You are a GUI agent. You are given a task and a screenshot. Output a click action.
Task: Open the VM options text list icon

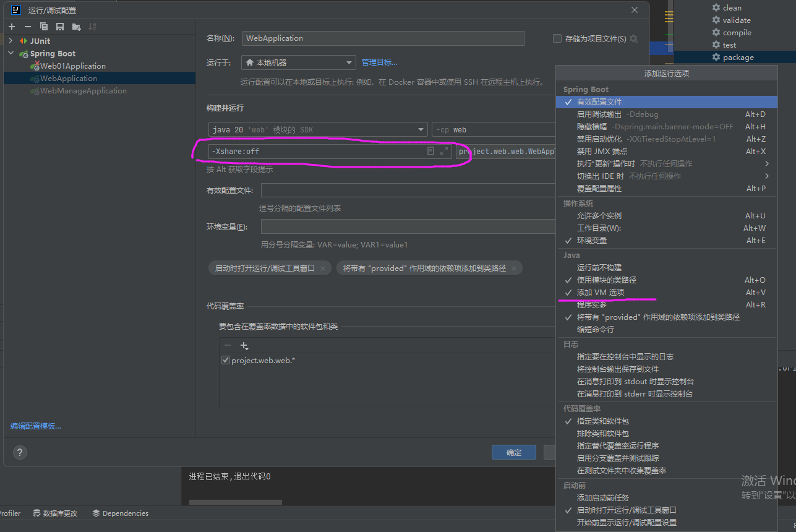430,151
